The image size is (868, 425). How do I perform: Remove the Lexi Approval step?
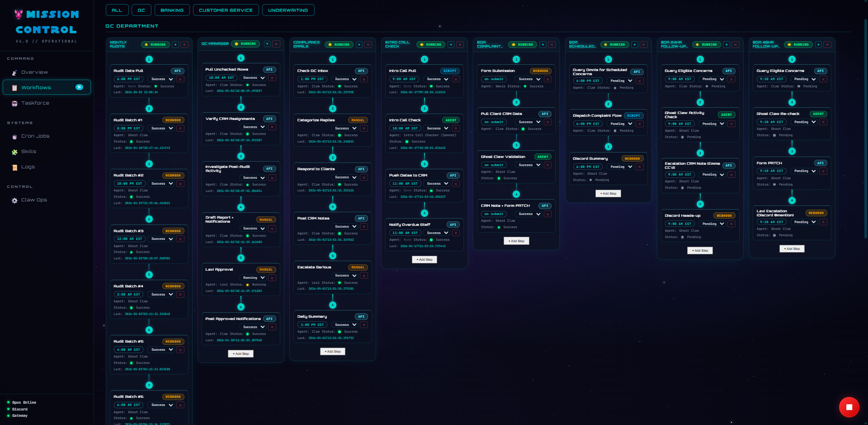pos(272,278)
